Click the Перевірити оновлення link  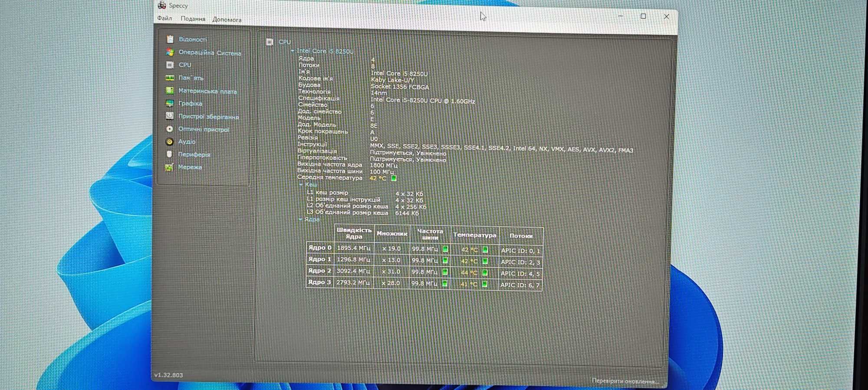(625, 381)
